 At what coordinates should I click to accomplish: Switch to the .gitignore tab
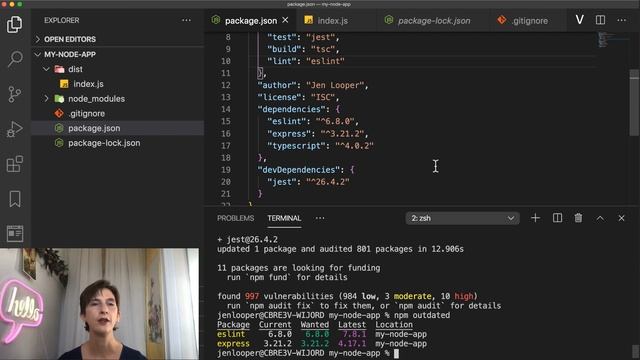(x=530, y=20)
